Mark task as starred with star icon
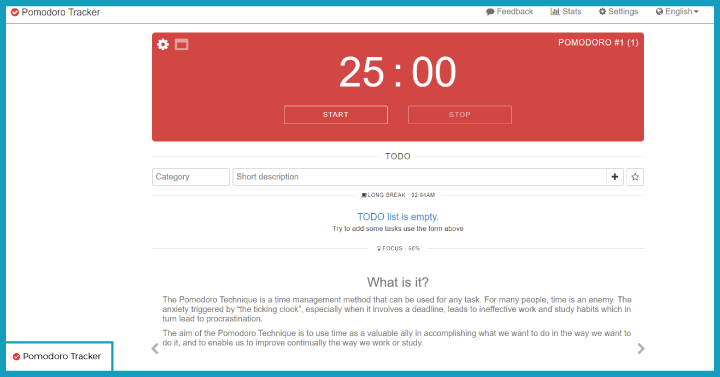The image size is (720, 377). 635,177
